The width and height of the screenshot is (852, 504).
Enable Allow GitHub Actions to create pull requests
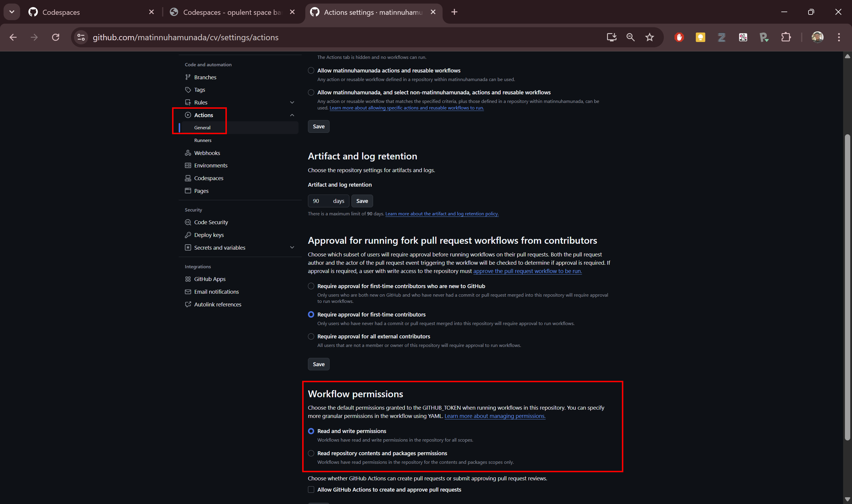coord(311,489)
